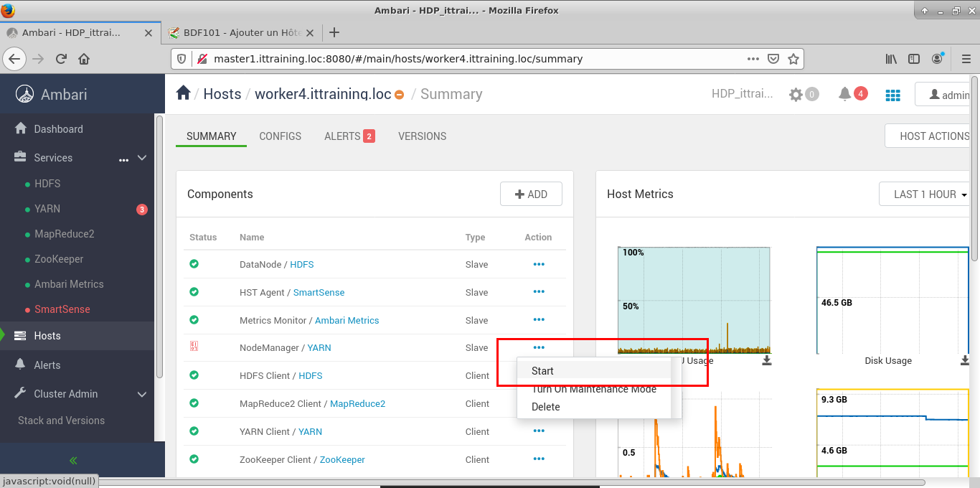This screenshot has height=488, width=980.
Task: Open the views grid icon
Action: point(892,95)
